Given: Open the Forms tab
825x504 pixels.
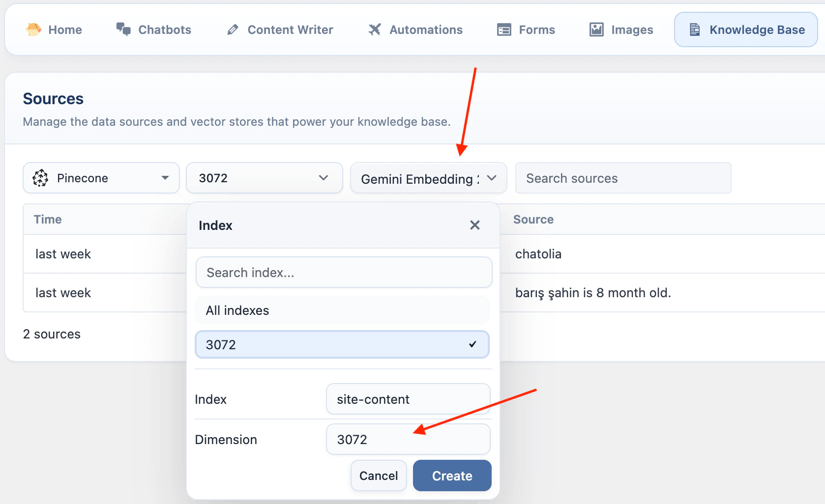Looking at the screenshot, I should tap(526, 29).
